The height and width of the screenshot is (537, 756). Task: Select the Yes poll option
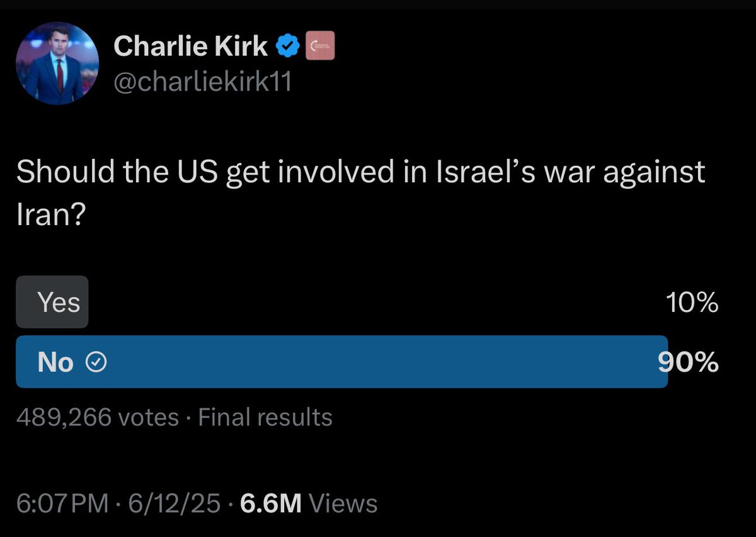52,302
